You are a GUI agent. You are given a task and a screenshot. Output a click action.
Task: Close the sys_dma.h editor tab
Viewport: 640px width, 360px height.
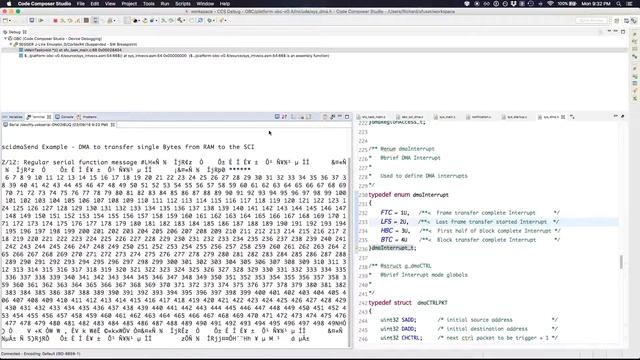point(563,117)
